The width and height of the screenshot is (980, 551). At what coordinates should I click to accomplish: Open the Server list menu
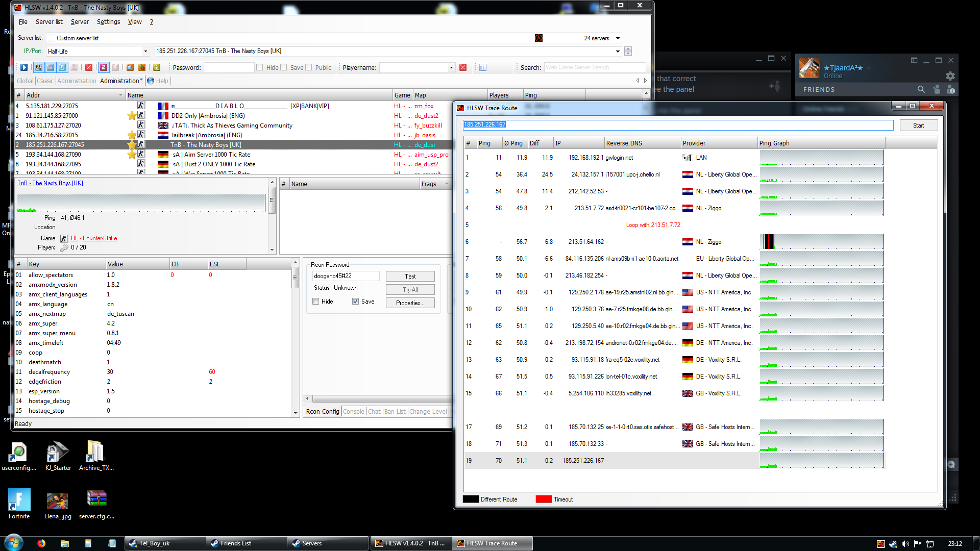[49, 22]
